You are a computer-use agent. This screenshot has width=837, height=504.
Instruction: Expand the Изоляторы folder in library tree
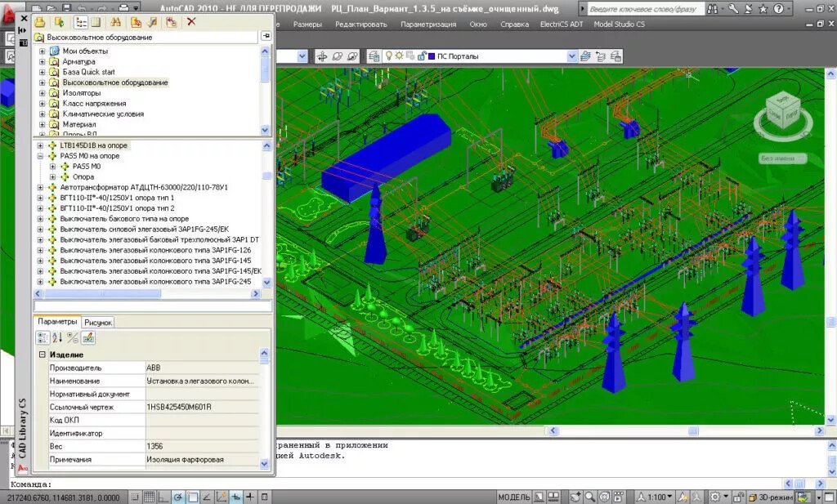43,93
